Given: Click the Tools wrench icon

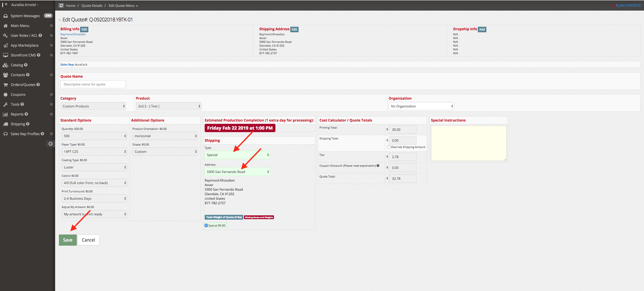Looking at the screenshot, I should tap(5, 104).
